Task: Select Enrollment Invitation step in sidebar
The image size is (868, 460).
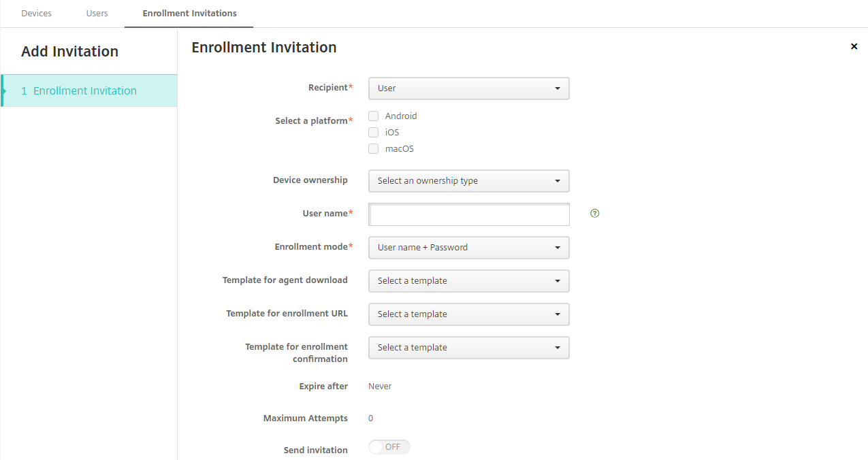Action: click(85, 91)
